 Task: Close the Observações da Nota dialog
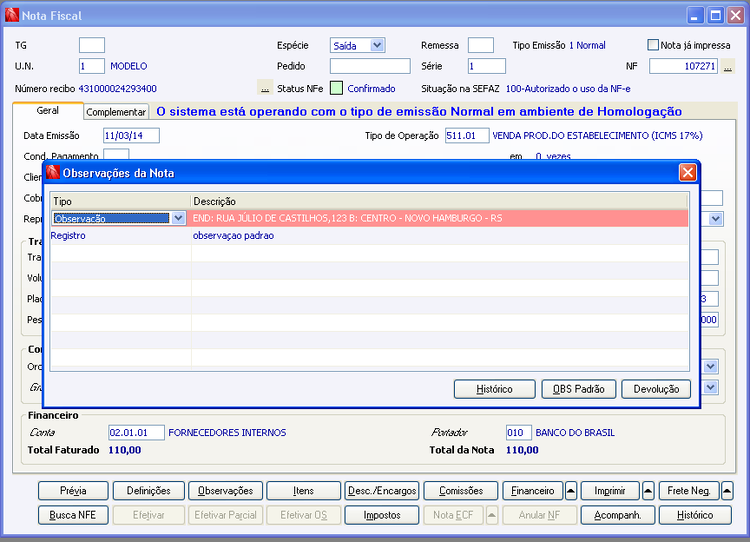point(687,172)
